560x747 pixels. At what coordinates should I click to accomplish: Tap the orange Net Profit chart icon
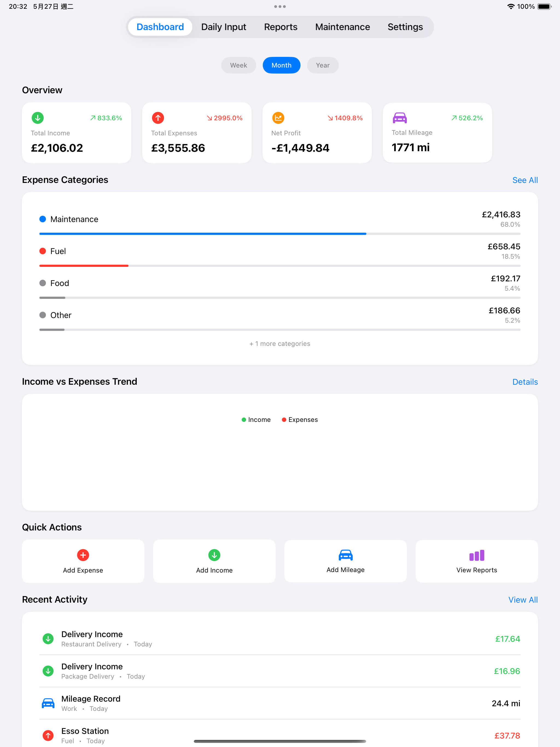(278, 118)
